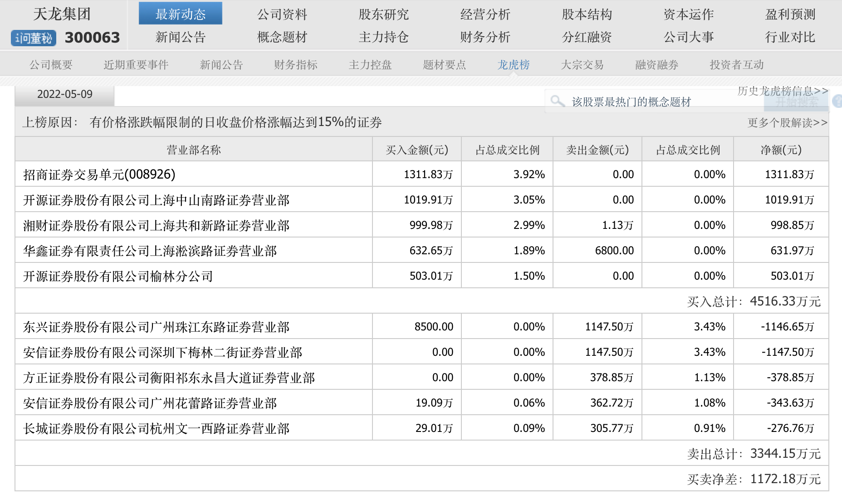Open the 大宗交易 sub-tab
The height and width of the screenshot is (504, 842).
582,65
